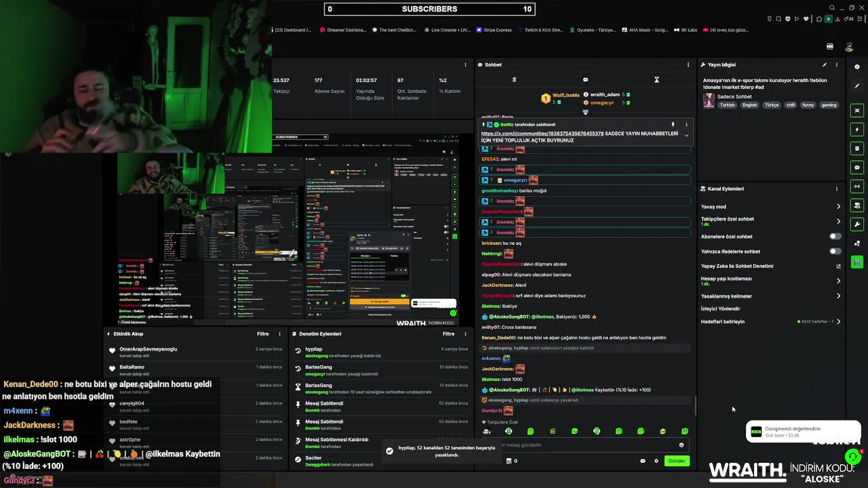The width and height of the screenshot is (868, 488).
Task: Click the chat bubble icon in the right sidebar
Action: point(857,167)
